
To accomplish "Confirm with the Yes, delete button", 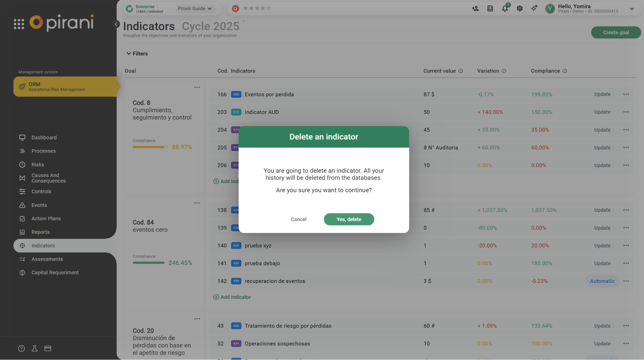I will pyautogui.click(x=349, y=219).
